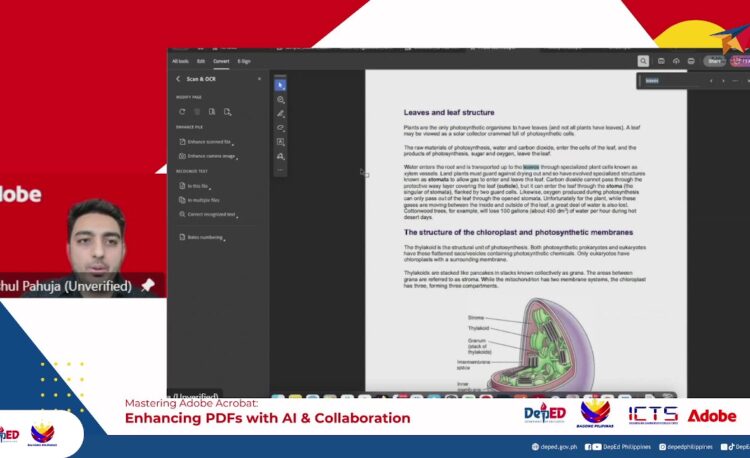Open the AI Assistant pill button
Viewport: 750px width, 458px height.
[739, 61]
